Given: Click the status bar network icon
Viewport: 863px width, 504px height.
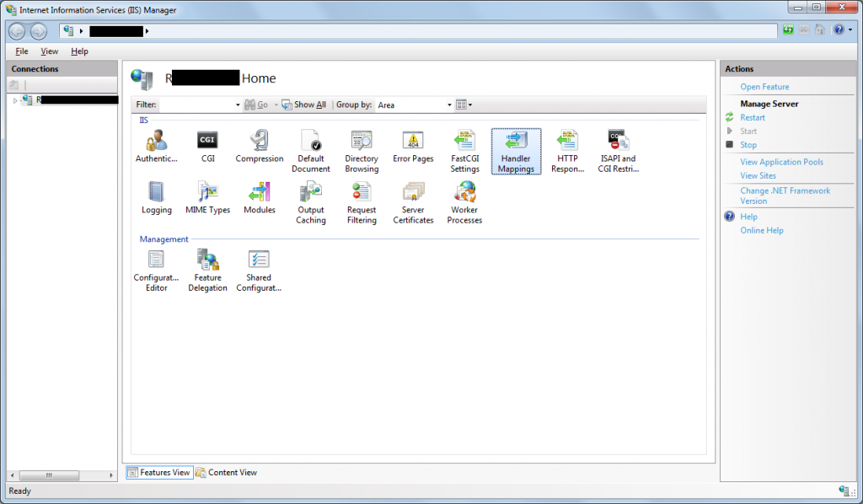Looking at the screenshot, I should 844,491.
